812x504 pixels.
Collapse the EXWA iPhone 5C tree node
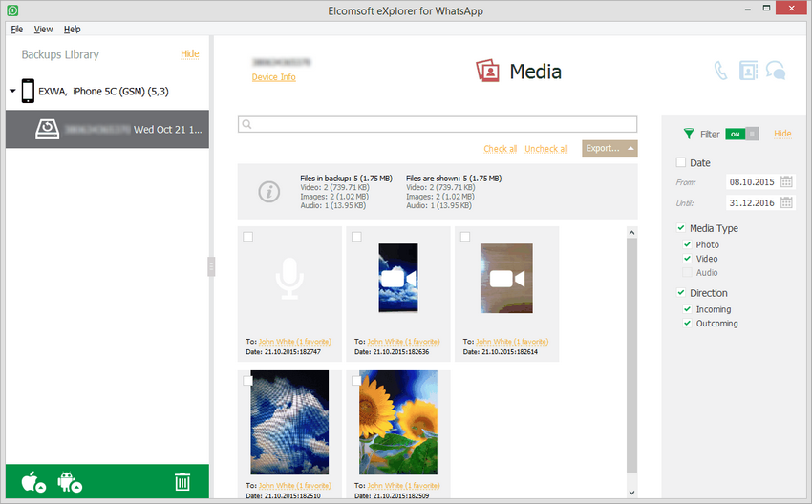(12, 92)
